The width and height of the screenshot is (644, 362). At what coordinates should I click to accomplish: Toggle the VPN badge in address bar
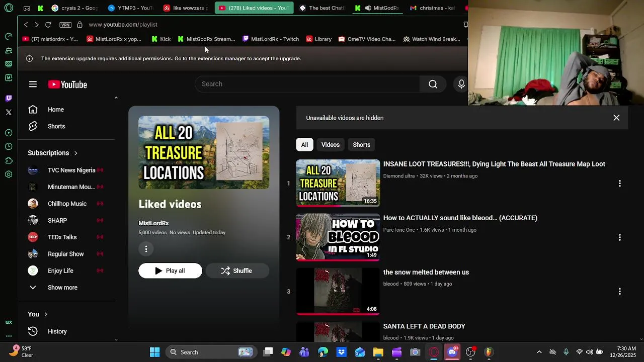coord(65,25)
